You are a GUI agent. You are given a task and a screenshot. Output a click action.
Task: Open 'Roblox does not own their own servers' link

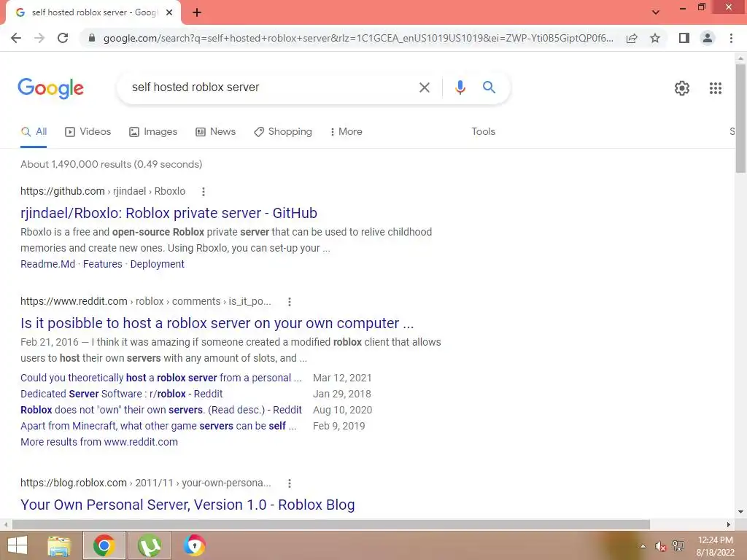(161, 410)
